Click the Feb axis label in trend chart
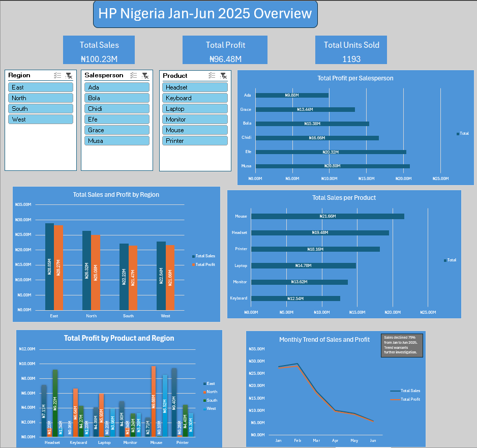 tap(297, 440)
